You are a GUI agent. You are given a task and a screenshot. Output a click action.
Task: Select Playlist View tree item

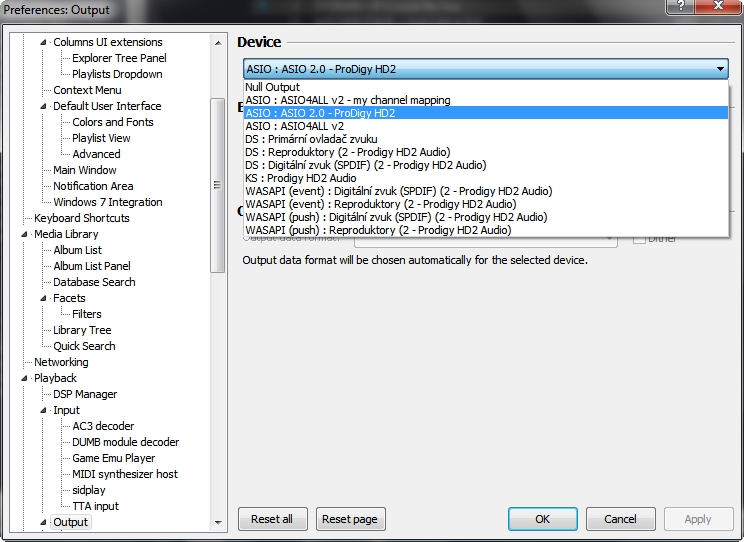click(x=101, y=139)
